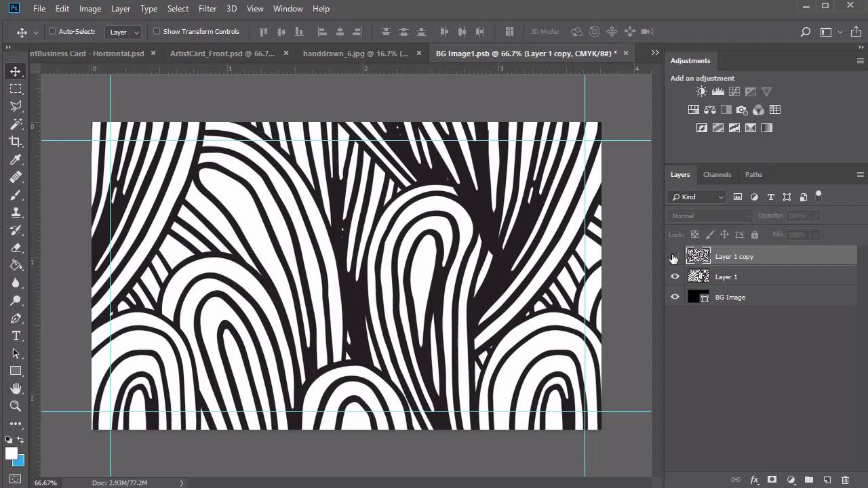The height and width of the screenshot is (488, 868).
Task: Enable Show Transform Controls checkbox
Action: coord(157,31)
